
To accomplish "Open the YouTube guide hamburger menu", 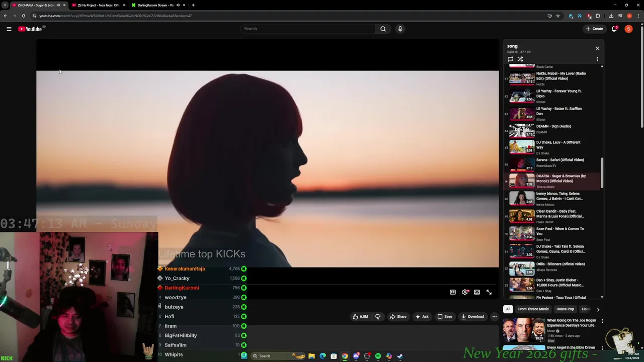I will click(x=9, y=29).
